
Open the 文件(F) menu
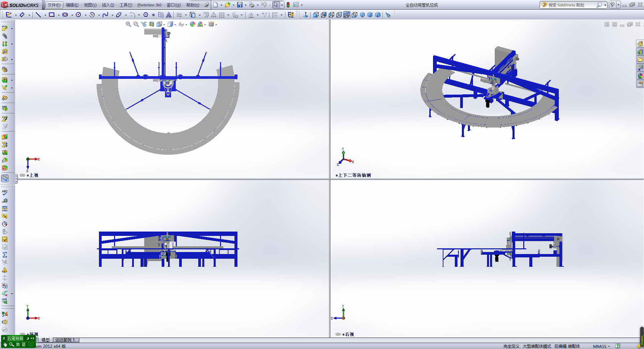[x=54, y=5]
